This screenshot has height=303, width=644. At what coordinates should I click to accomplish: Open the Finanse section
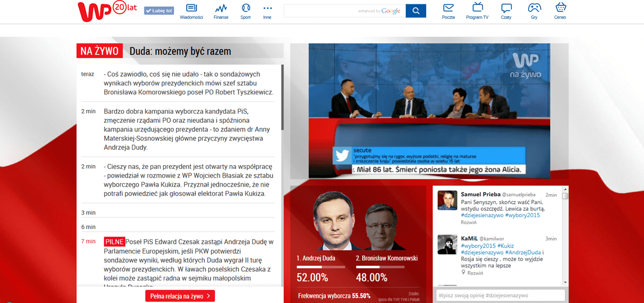pos(221,12)
